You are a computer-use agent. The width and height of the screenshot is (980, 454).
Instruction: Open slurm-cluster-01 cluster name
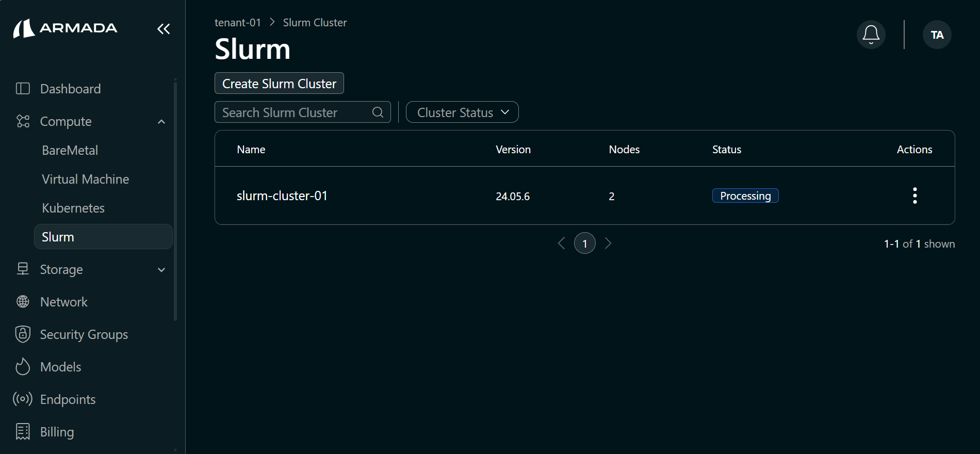point(282,196)
